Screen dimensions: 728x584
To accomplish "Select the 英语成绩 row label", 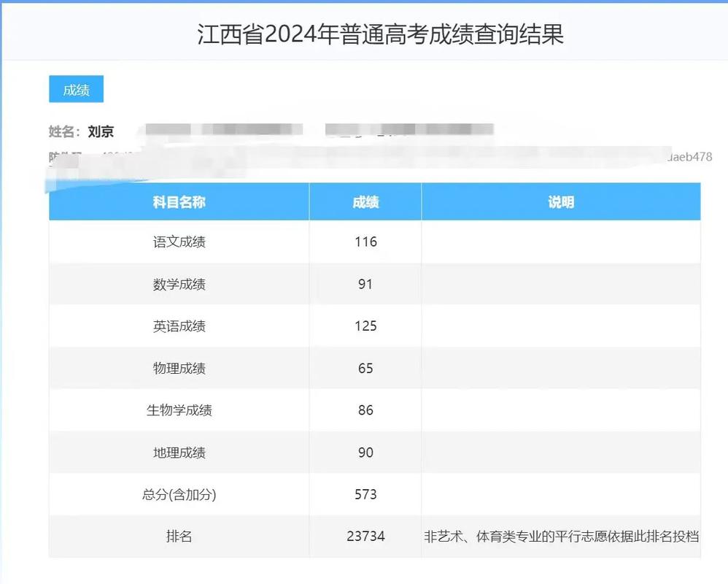I will pos(179,326).
